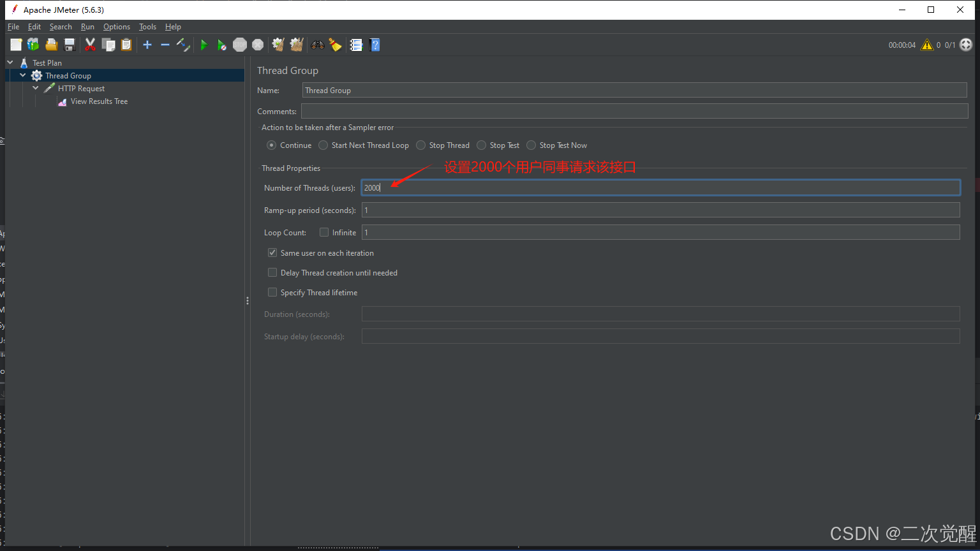Select Start Next Thread Loop option
Image resolution: width=980 pixels, height=551 pixels.
click(x=323, y=145)
